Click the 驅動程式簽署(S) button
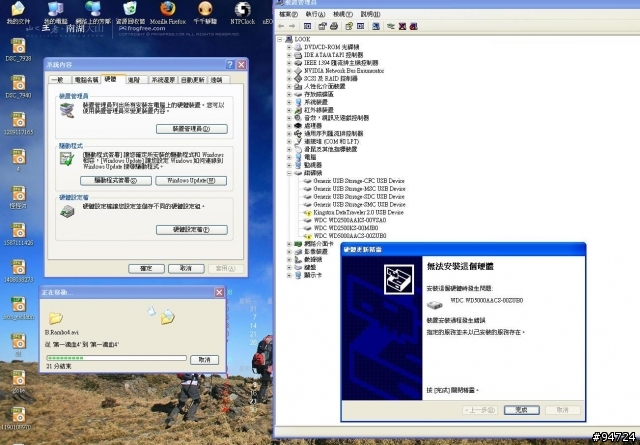This screenshot has height=445, width=640. pyautogui.click(x=116, y=180)
